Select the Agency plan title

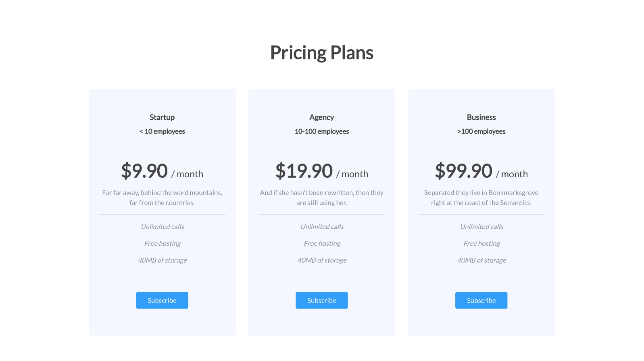[x=321, y=117]
